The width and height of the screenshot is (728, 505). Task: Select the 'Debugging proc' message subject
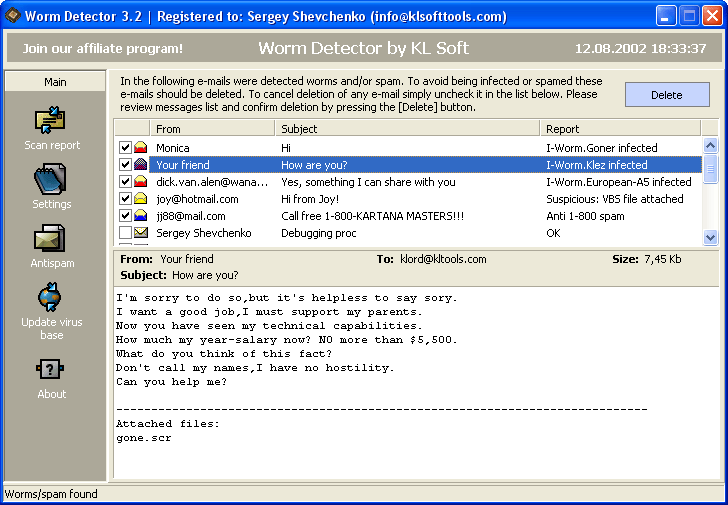318,233
